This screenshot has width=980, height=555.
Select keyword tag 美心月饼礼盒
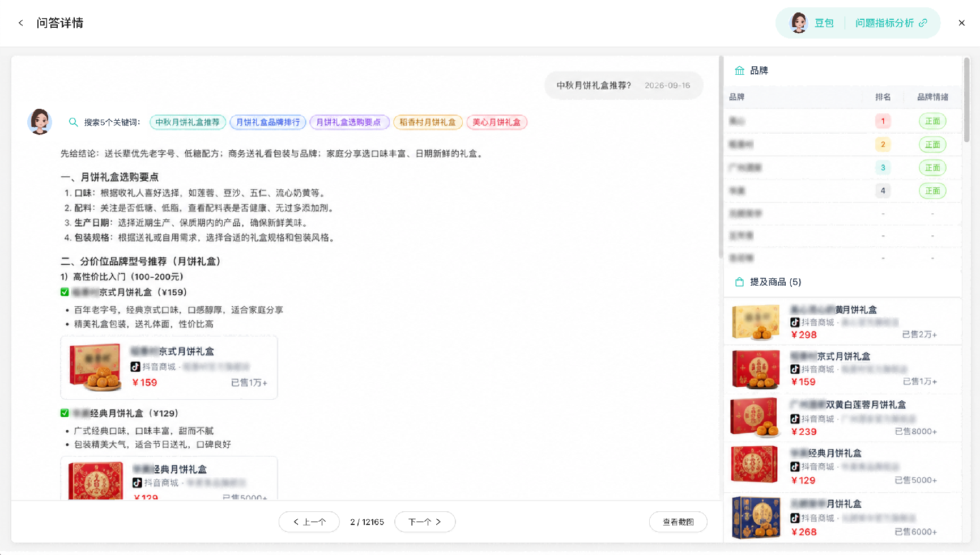tap(497, 122)
